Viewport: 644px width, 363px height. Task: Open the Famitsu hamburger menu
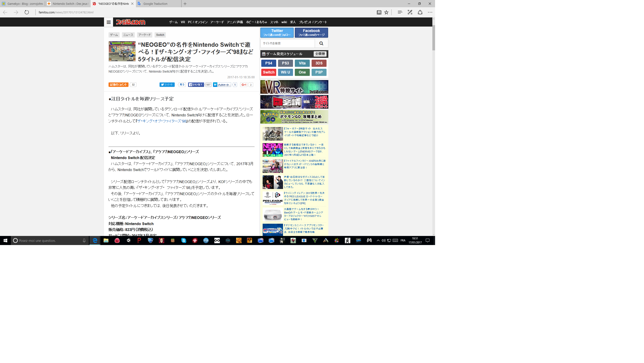click(x=109, y=22)
